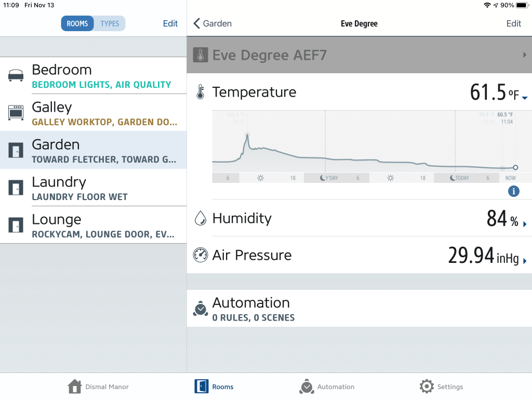Select the Rooms tab in bottom bar

[214, 387]
